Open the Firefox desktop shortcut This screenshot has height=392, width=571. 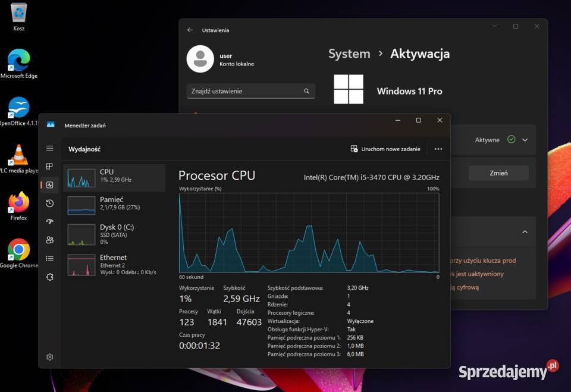click(x=19, y=206)
